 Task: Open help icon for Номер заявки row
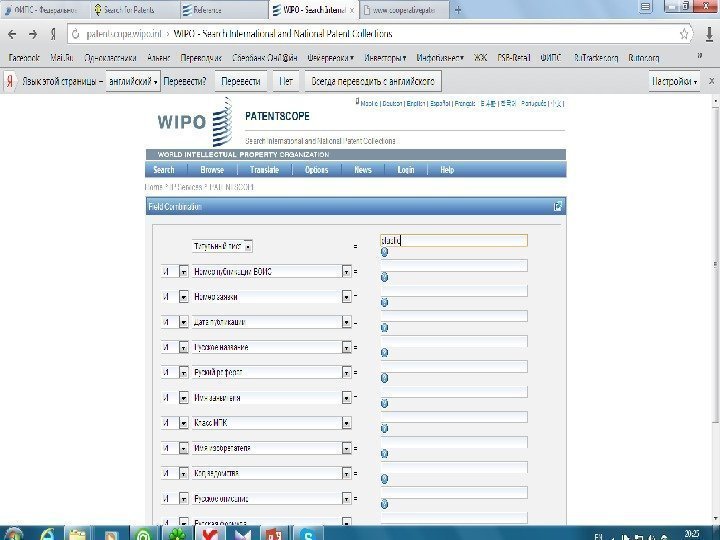point(384,302)
